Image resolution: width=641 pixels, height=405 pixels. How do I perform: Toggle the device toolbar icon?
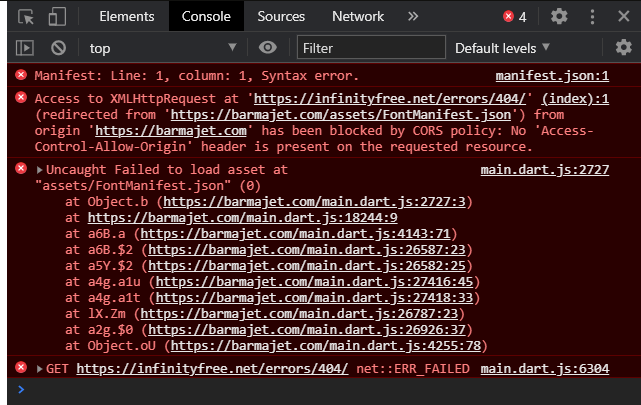57,17
